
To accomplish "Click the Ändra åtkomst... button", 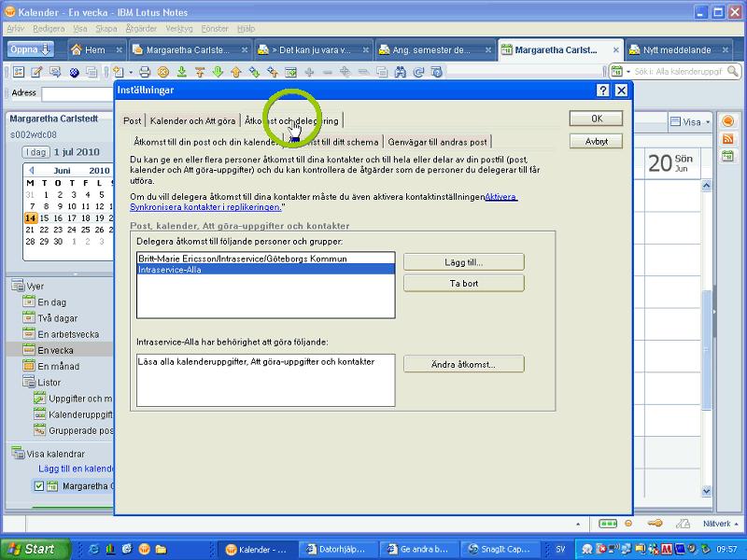I will pyautogui.click(x=463, y=364).
